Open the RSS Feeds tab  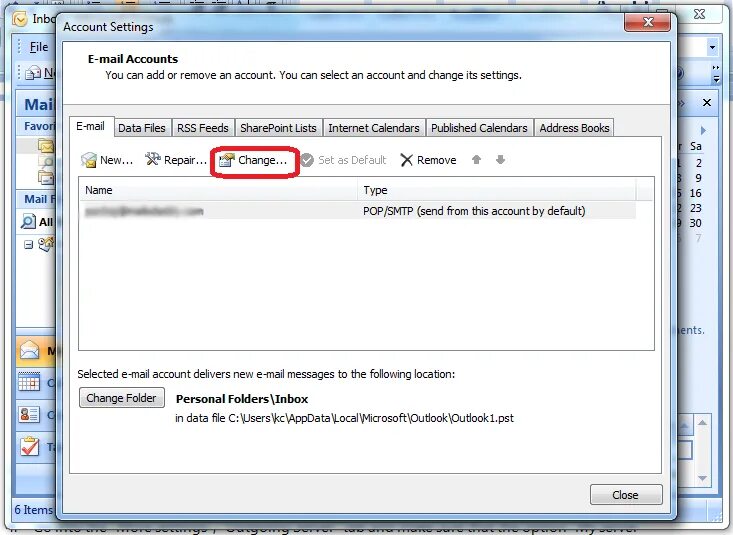tap(202, 128)
